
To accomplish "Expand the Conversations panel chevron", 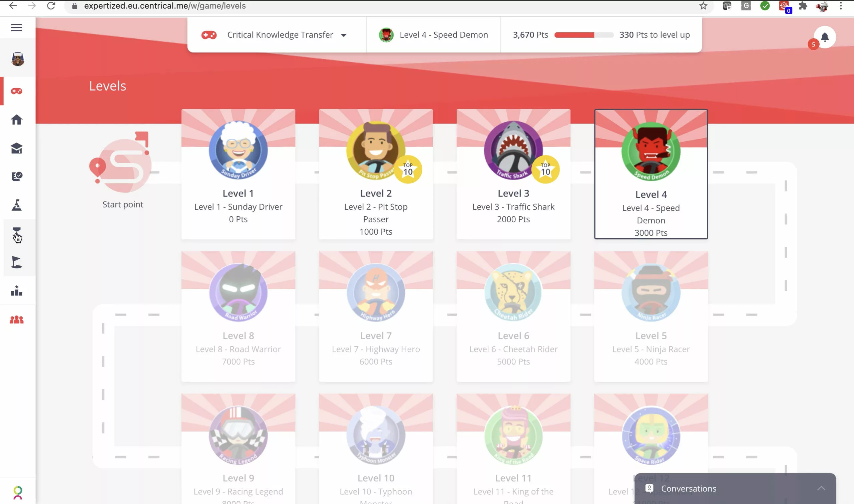I will pyautogui.click(x=821, y=488).
